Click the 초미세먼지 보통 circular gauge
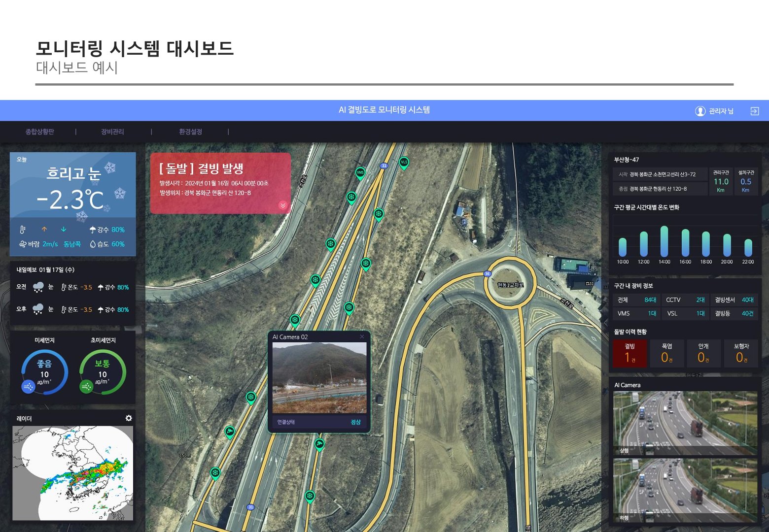Screen dimensions: 769x532 pos(103,371)
